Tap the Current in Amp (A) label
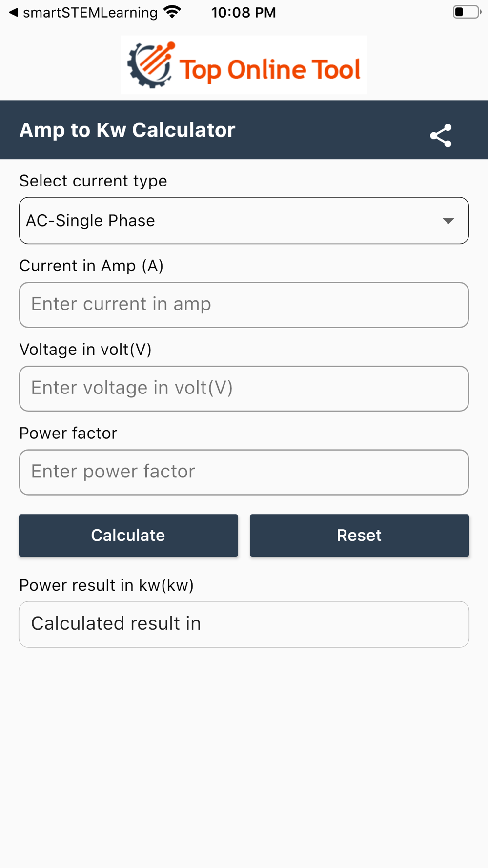Viewport: 488px width, 868px height. coord(91,266)
